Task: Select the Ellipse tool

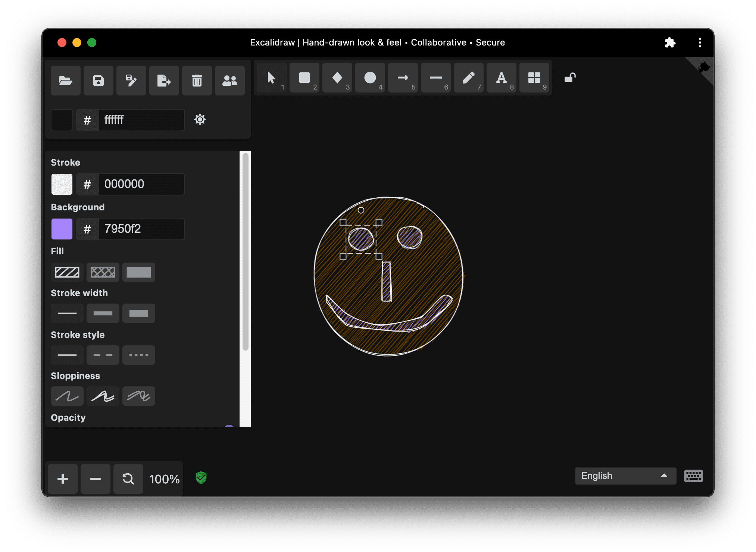Action: (369, 79)
